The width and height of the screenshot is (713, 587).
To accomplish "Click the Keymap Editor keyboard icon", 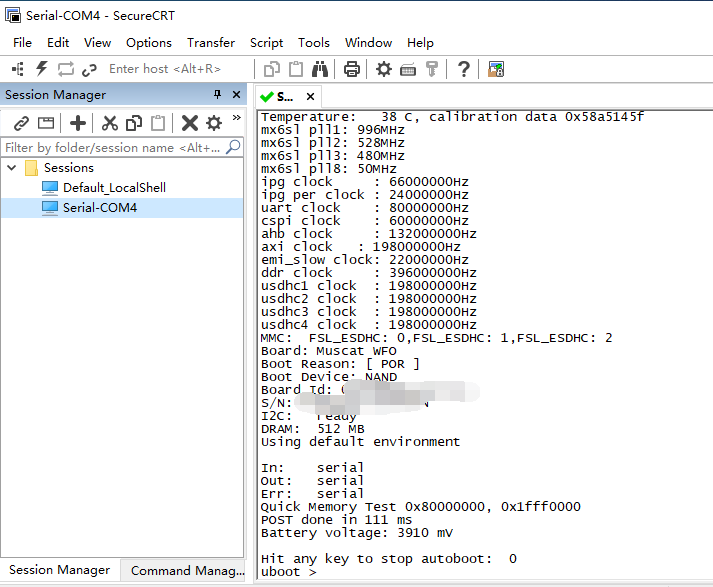I will pos(408,70).
